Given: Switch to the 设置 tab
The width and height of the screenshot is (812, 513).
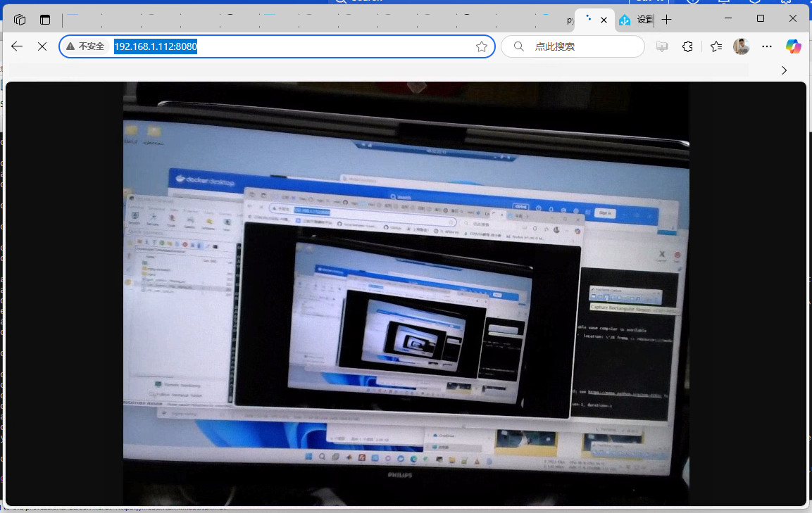Looking at the screenshot, I should pyautogui.click(x=637, y=20).
